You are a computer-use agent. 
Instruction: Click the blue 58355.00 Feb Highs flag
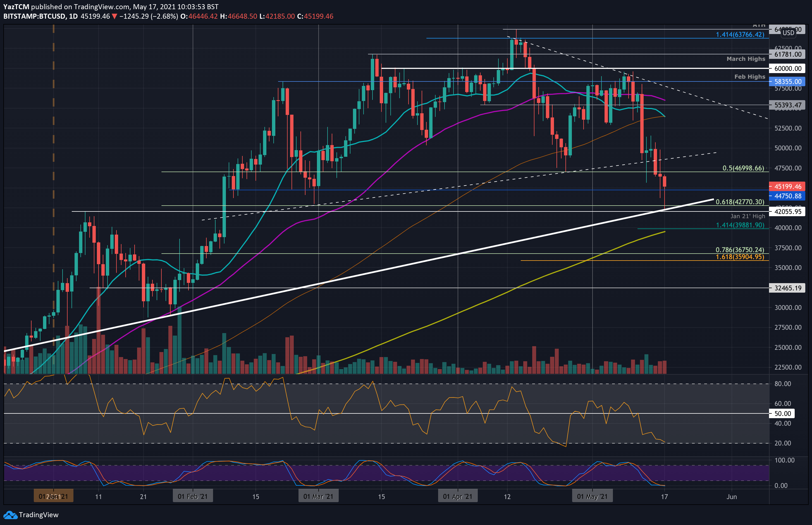tap(789, 81)
